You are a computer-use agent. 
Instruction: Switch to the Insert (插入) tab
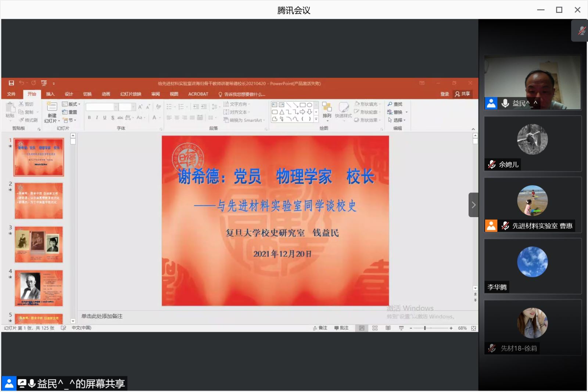(x=50, y=94)
